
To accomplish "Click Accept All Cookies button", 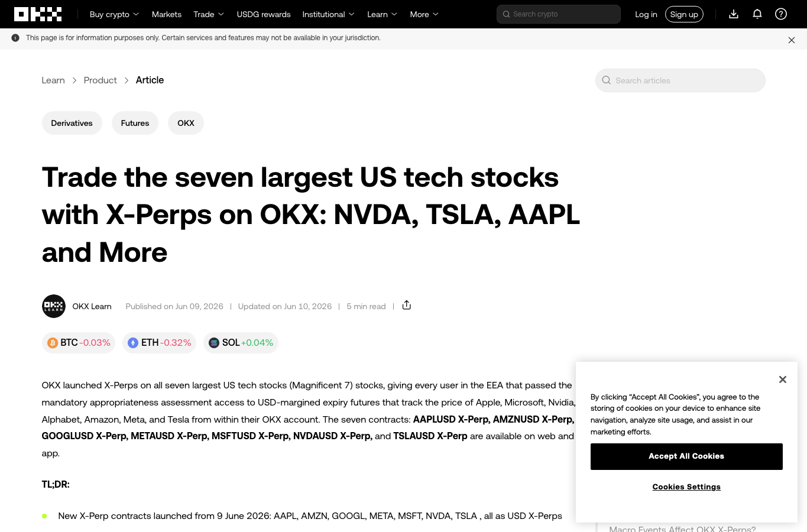I will point(686,456).
